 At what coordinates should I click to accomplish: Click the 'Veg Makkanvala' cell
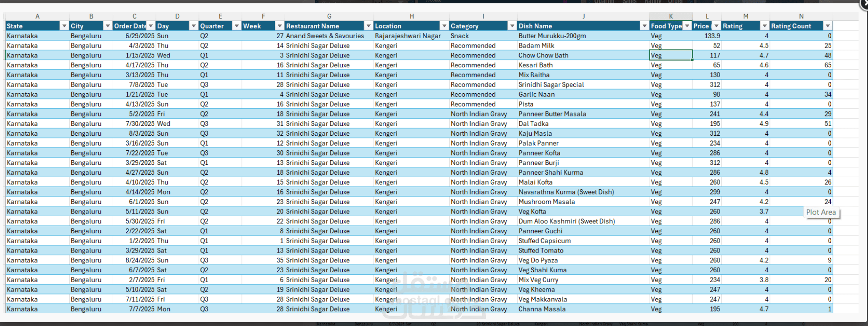[x=583, y=299]
